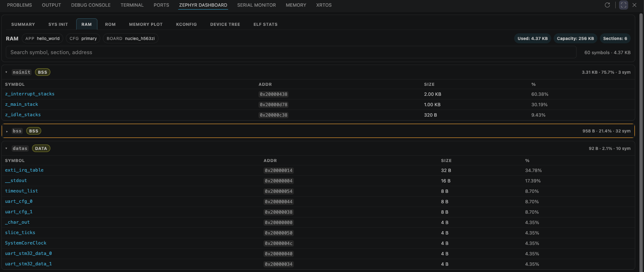
Task: Switch to the Memory panel tab
Action: click(x=296, y=5)
